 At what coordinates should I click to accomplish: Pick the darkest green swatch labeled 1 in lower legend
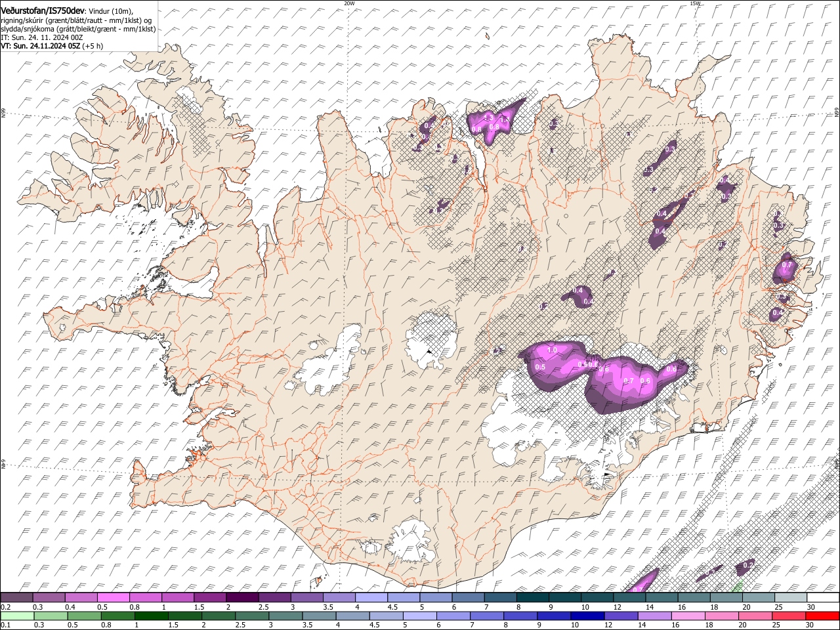coord(152,616)
